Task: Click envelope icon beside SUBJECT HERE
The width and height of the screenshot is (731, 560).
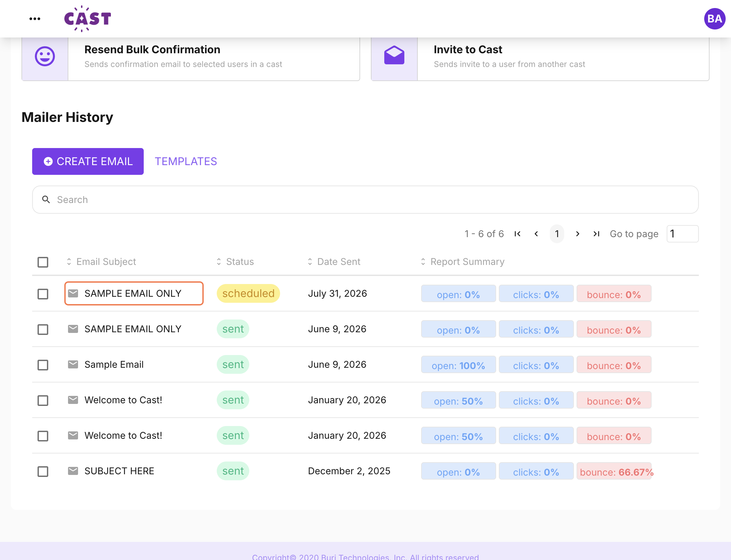Action: pyautogui.click(x=73, y=471)
